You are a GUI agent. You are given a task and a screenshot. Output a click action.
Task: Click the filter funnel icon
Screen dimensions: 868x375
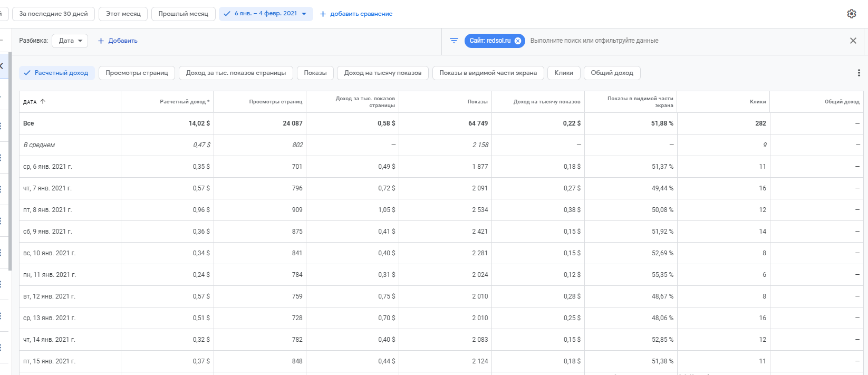(454, 41)
